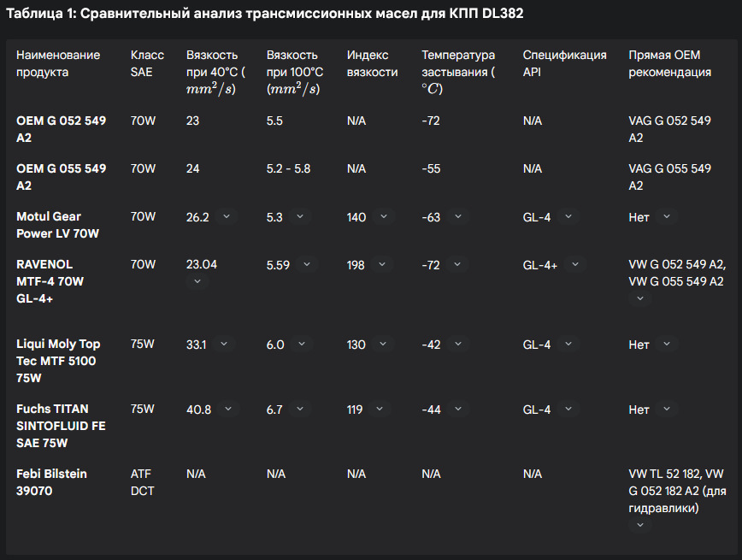This screenshot has height=560, width=742.
Task: Expand chevron beside Liqui Moly 33.1
Action: click(224, 345)
